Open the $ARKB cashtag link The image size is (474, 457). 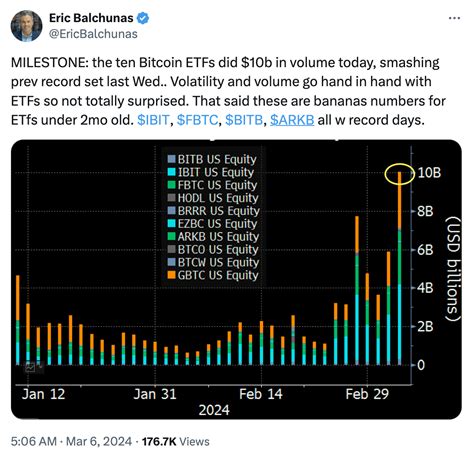(x=292, y=120)
